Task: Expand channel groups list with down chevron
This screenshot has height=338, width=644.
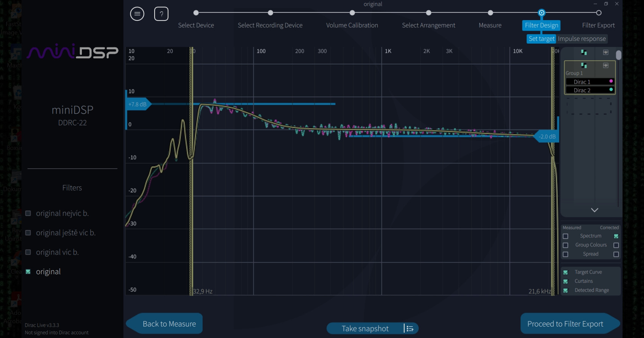Action: coord(594,210)
